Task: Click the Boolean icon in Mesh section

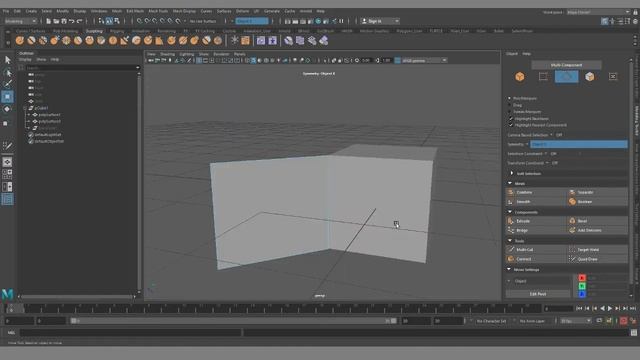Action: coord(572,202)
